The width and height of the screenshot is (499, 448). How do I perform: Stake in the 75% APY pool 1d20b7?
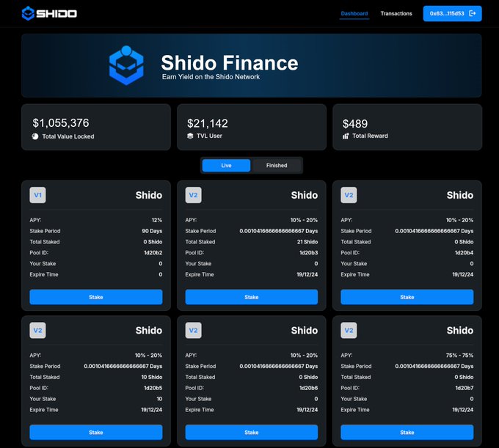pyautogui.click(x=407, y=432)
